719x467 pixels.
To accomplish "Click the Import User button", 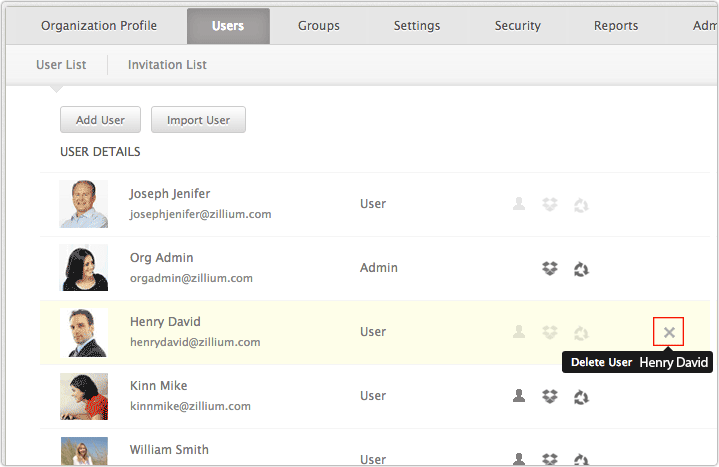I will (x=198, y=120).
